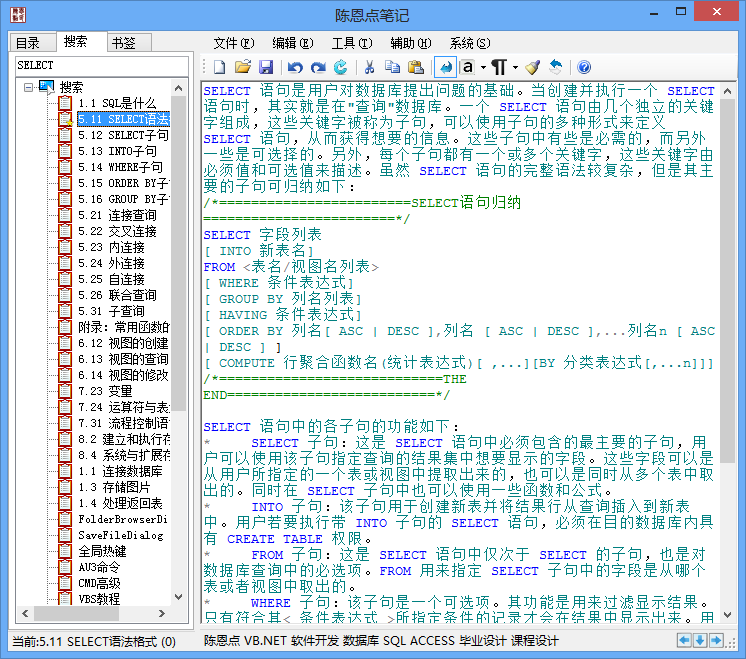The width and height of the screenshot is (746, 659).
Task: Select the 1.1 SQL是什么 tree item
Action: pos(117,103)
